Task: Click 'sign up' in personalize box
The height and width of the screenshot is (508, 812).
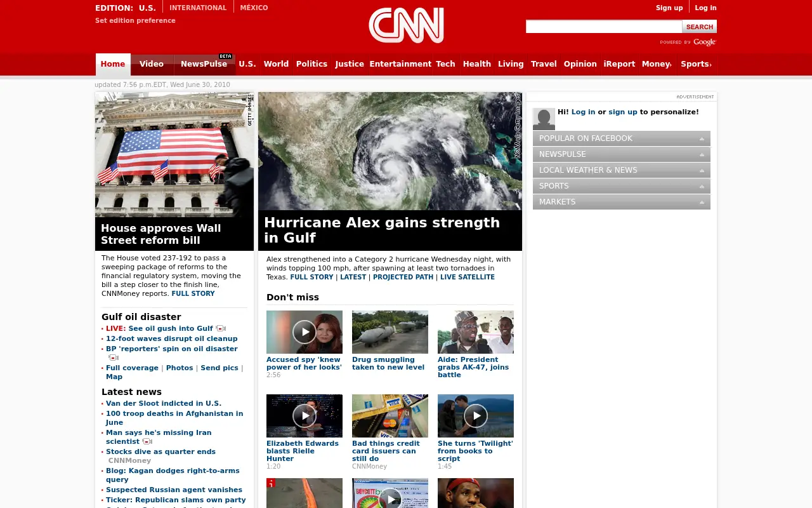Action: click(x=623, y=112)
